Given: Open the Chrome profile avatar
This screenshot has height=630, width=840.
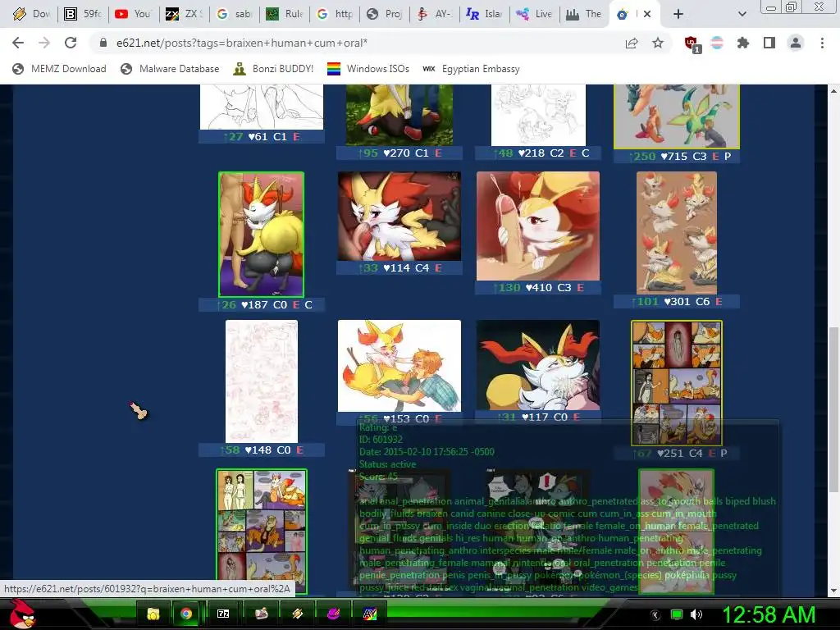Looking at the screenshot, I should (x=796, y=43).
